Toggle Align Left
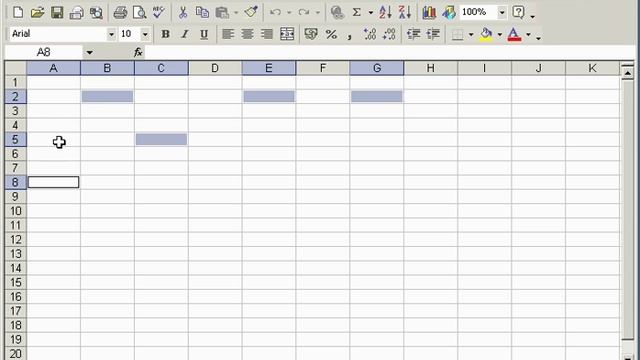This screenshot has width=640, height=360. (228, 34)
